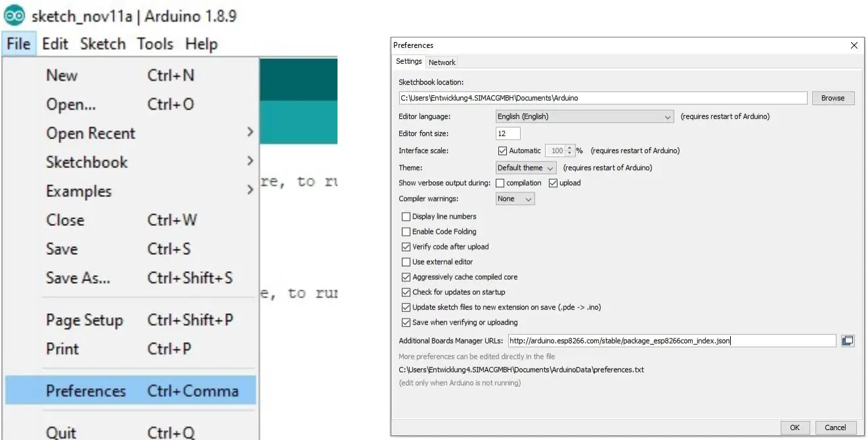This screenshot has height=440, width=868.
Task: Choose New from the File menu
Action: [x=131, y=76]
